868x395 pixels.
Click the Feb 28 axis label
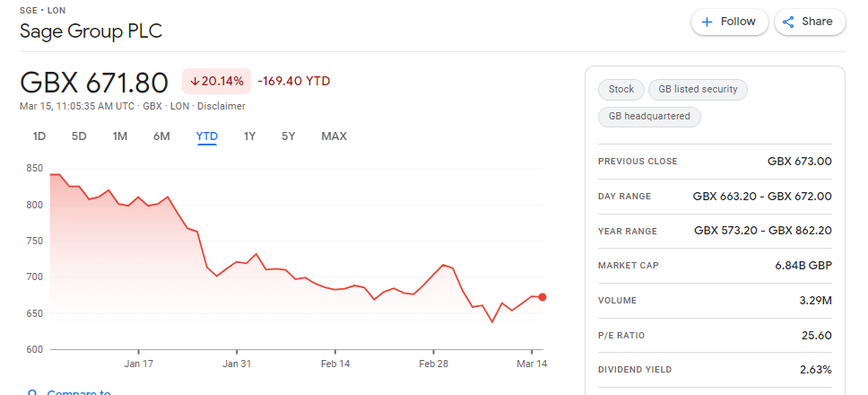[433, 364]
